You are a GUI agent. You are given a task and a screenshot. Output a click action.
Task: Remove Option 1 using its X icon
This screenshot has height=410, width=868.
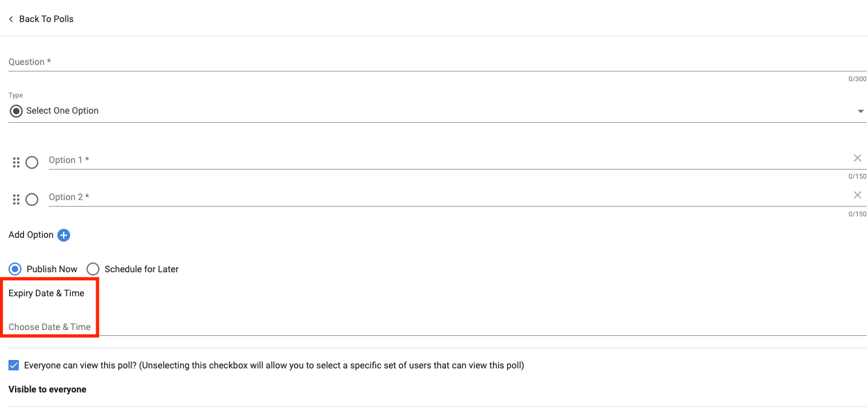pyautogui.click(x=857, y=158)
